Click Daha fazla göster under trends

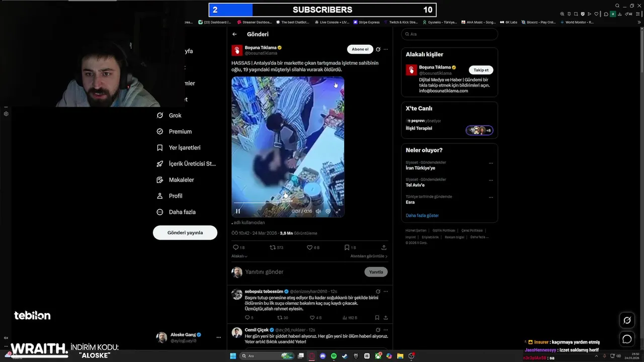click(x=422, y=215)
